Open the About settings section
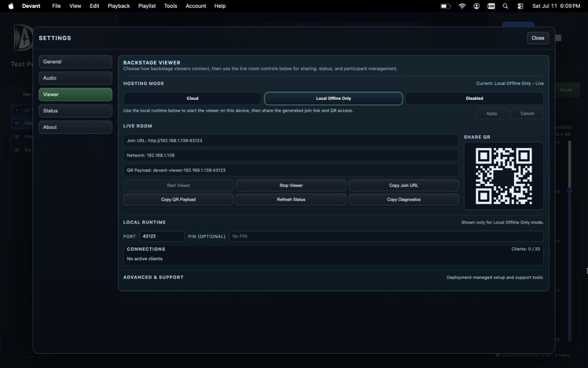The width and height of the screenshot is (588, 368). click(x=75, y=127)
